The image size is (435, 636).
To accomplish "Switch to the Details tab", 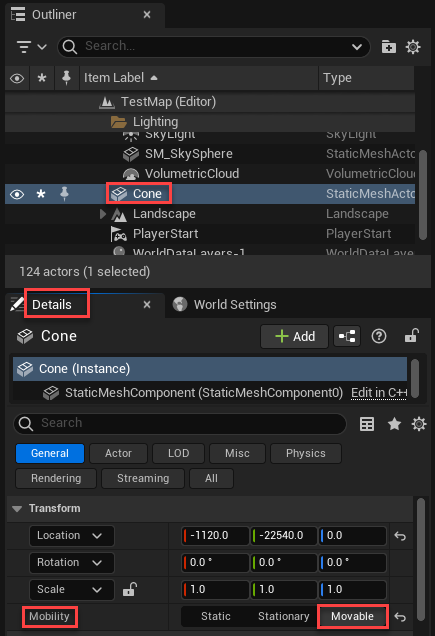I will click(52, 305).
